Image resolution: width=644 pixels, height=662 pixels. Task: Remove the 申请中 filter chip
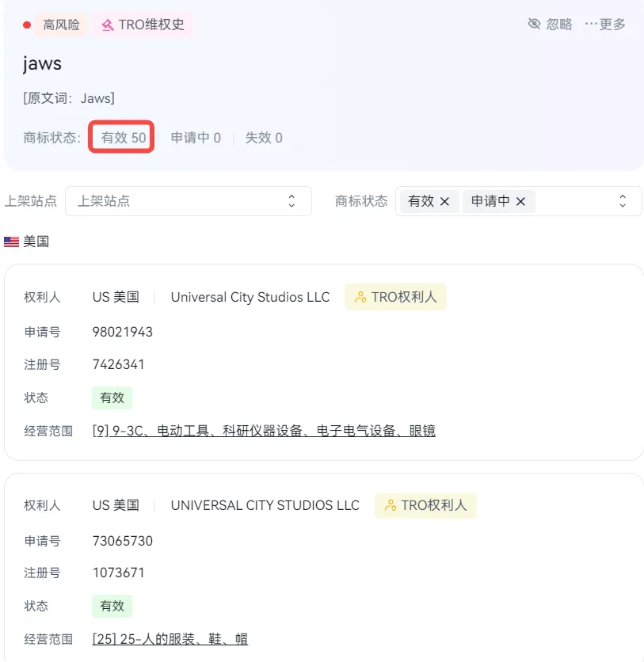pyautogui.click(x=520, y=201)
